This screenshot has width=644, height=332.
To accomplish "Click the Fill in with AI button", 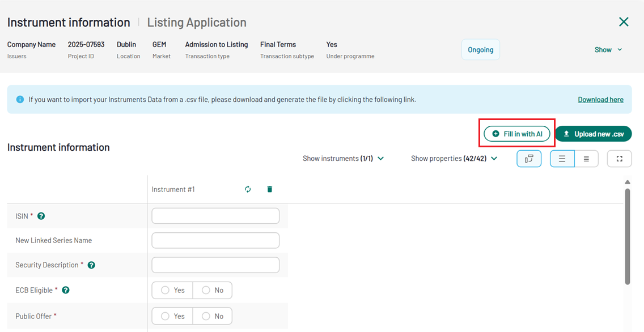I will point(517,134).
